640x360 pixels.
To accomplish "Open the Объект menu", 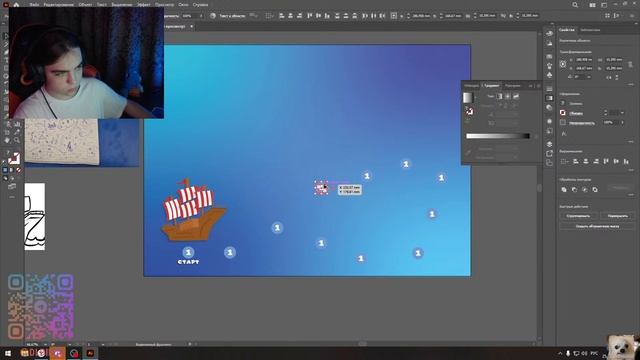I will click(x=85, y=4).
